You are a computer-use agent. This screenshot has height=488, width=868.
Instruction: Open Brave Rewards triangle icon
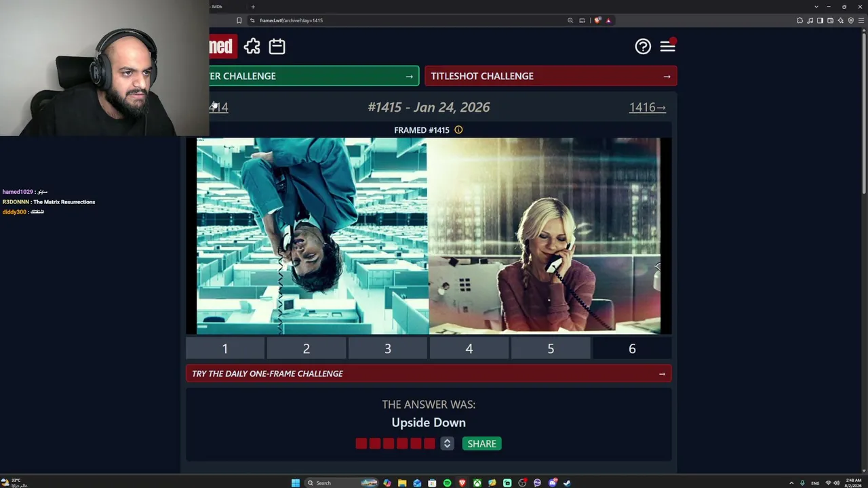[x=608, y=20]
